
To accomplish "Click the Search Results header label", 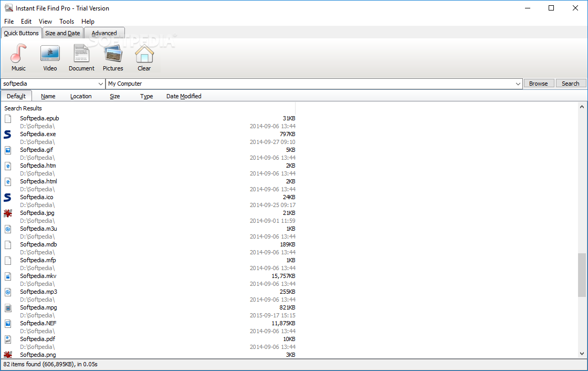I will [23, 108].
